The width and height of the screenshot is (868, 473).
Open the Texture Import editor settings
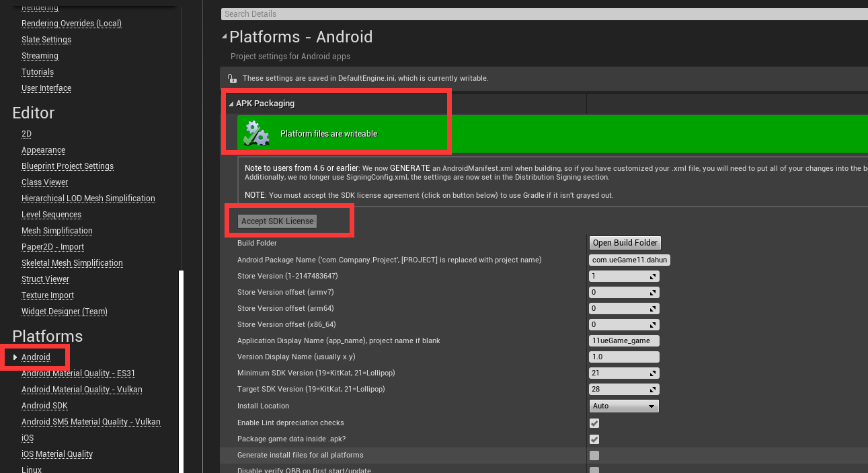(47, 295)
